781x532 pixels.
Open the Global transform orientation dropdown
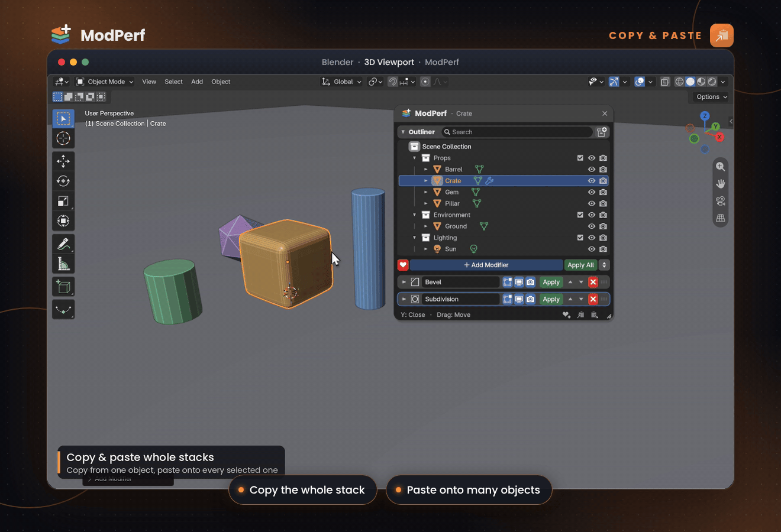[341, 82]
